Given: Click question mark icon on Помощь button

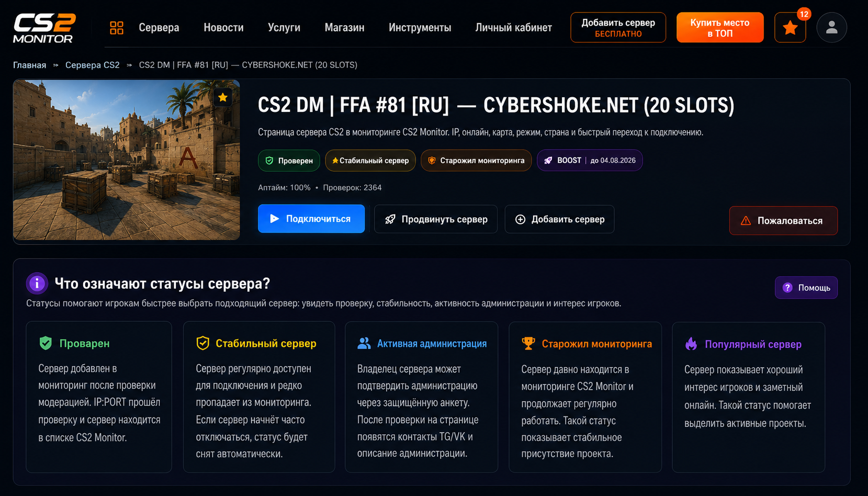Looking at the screenshot, I should [787, 288].
